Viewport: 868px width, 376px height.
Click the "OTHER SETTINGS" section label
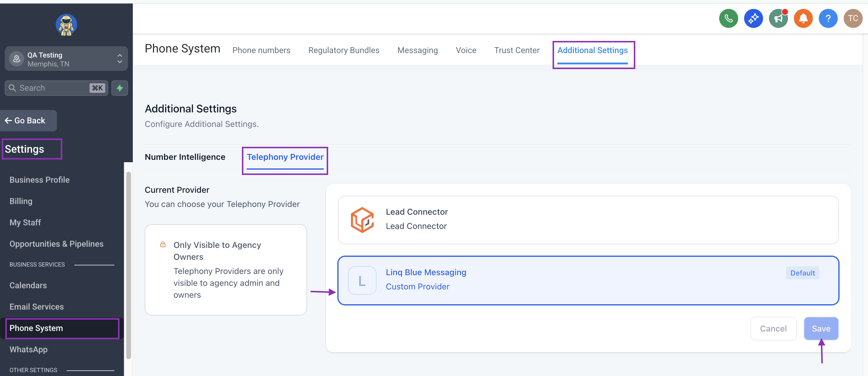coord(33,370)
